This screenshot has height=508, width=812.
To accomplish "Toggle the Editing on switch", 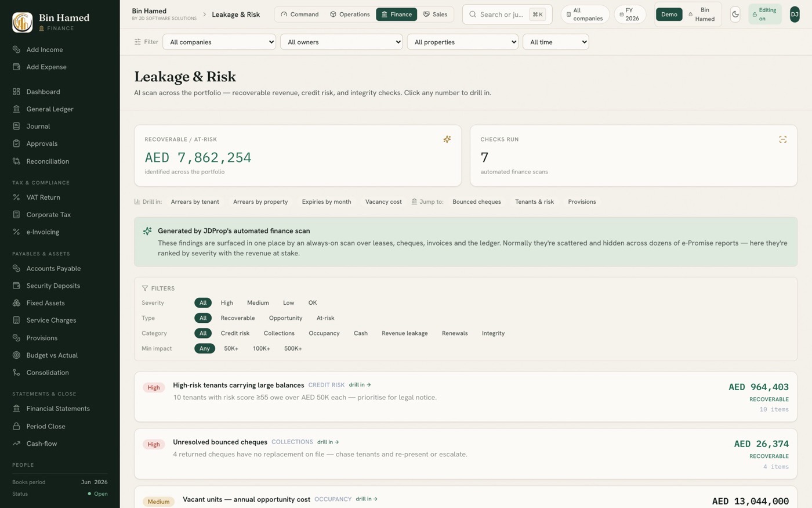I will (x=765, y=15).
